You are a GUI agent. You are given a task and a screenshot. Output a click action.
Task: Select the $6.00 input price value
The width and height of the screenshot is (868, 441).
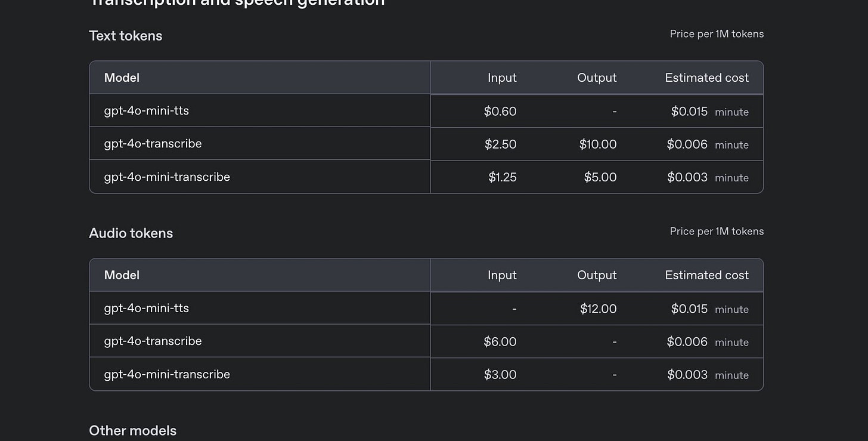click(x=500, y=342)
